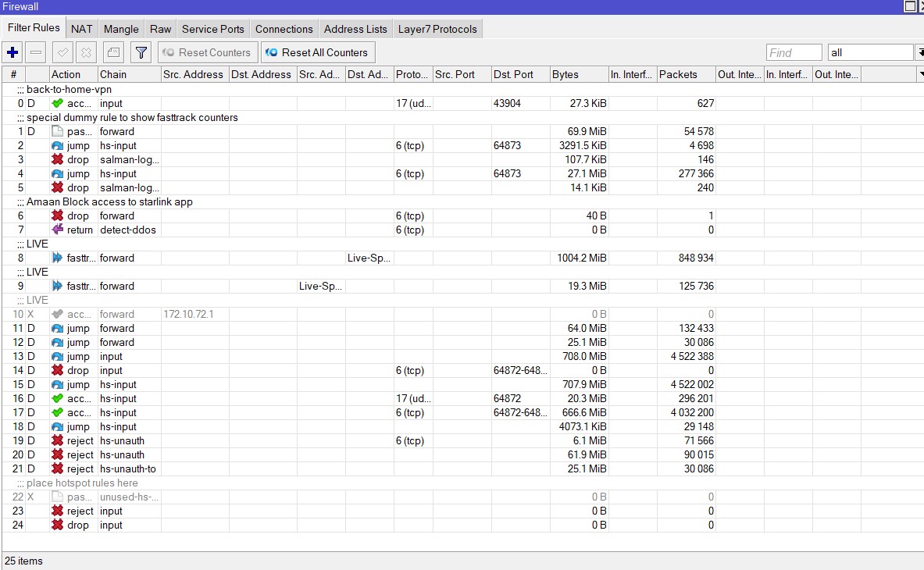Maximize the Firewall window
This screenshot has width=924, height=570.
point(910,6)
